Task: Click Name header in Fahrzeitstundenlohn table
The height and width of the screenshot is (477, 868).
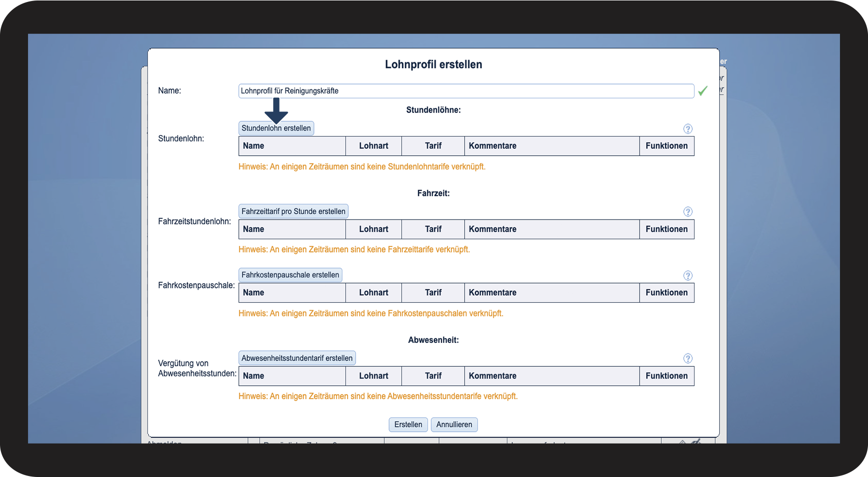Action: coord(292,229)
